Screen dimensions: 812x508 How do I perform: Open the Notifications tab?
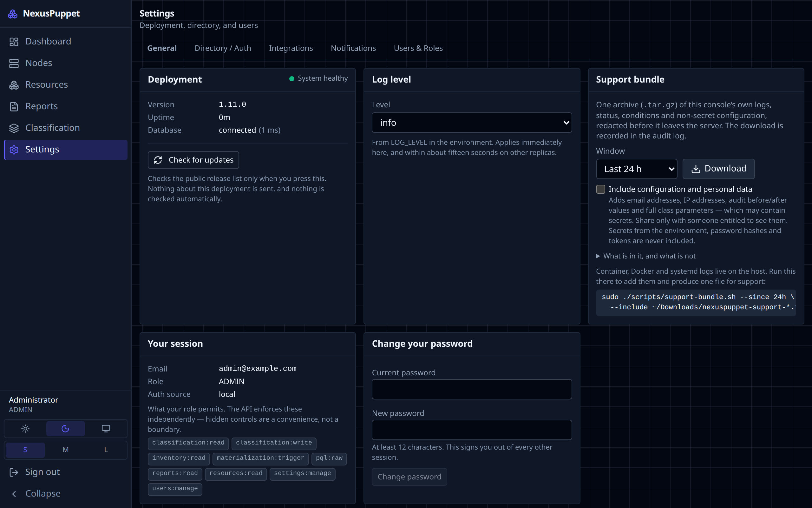pyautogui.click(x=353, y=48)
